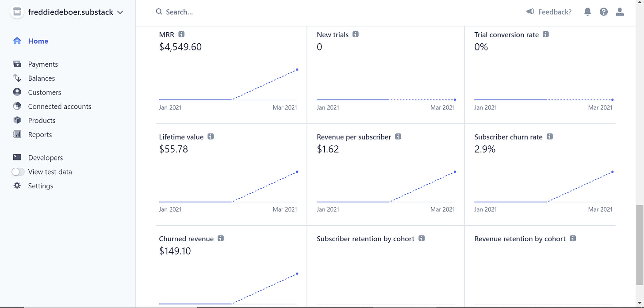Go to the Customers section
Image resolution: width=644 pixels, height=308 pixels.
click(44, 92)
